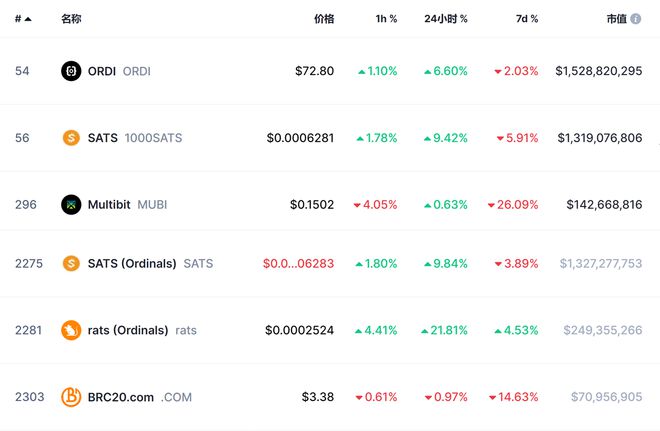Screen dimensions: 660x431
Task: Click the rats (Ordinals) logo icon
Action: pos(71,330)
